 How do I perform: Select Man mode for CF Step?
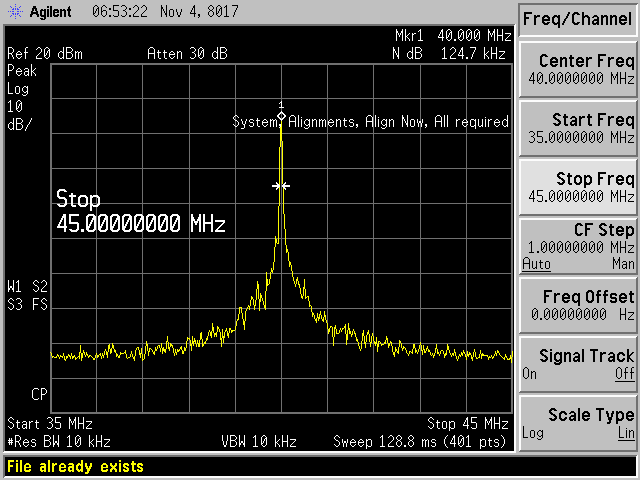(x=622, y=264)
